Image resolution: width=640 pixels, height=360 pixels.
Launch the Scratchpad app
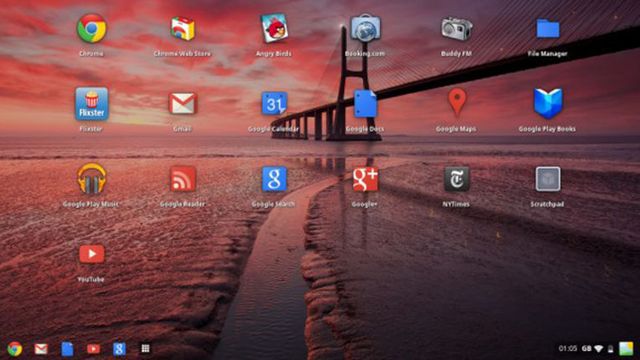pos(548,179)
